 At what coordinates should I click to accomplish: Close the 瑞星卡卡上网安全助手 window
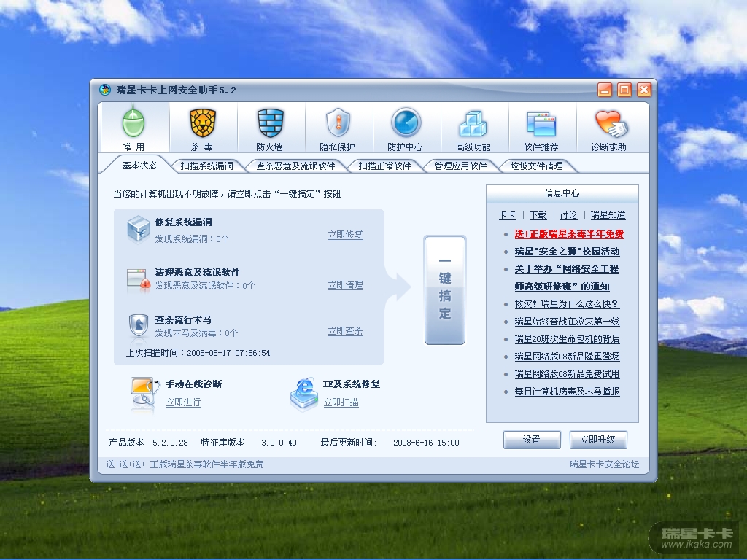(x=644, y=90)
